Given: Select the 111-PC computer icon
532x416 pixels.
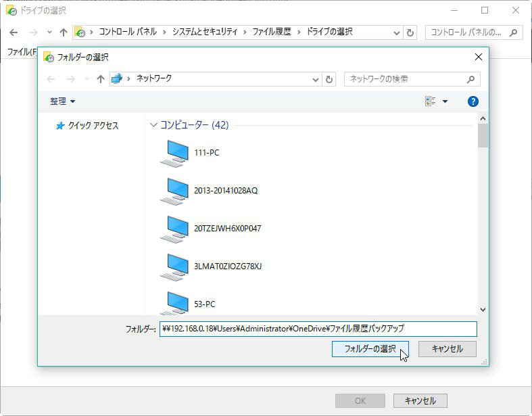Looking at the screenshot, I should pos(174,154).
